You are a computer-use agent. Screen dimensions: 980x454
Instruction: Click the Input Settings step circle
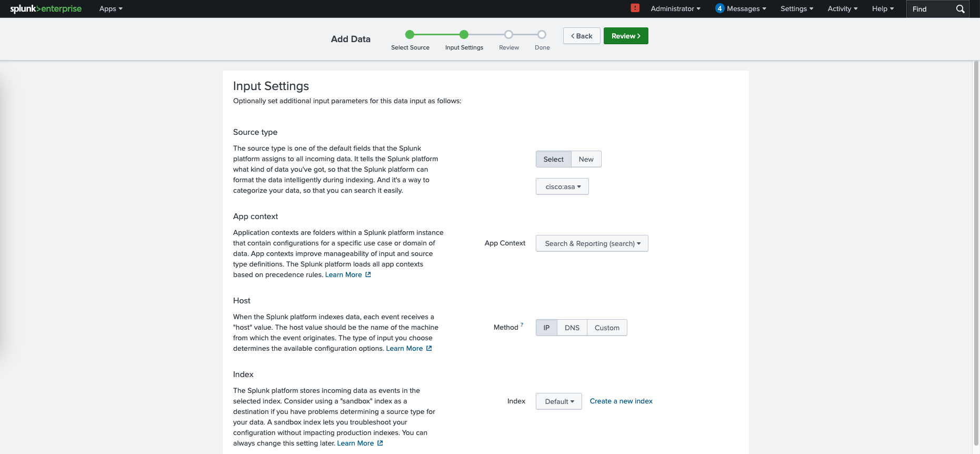(464, 35)
